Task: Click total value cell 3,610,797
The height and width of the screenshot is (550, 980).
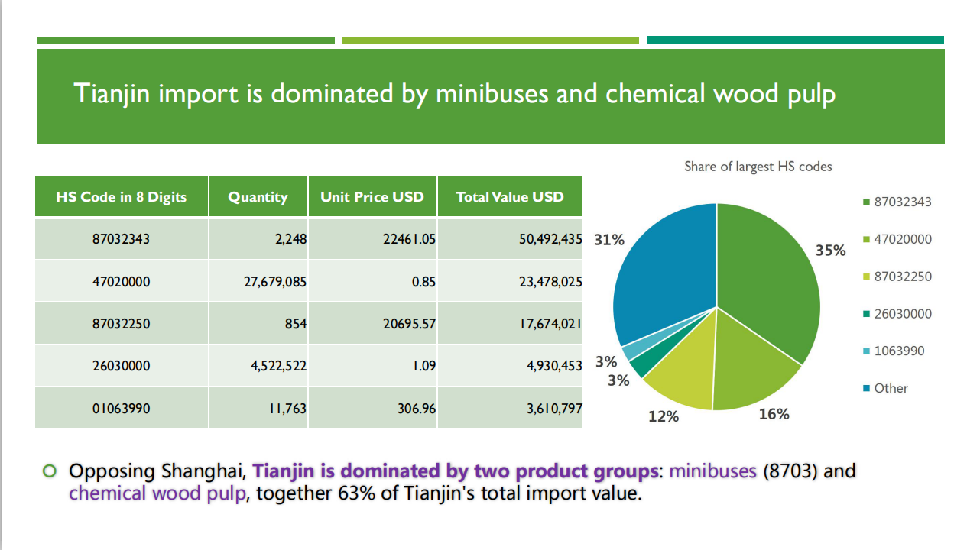Action: (510, 408)
